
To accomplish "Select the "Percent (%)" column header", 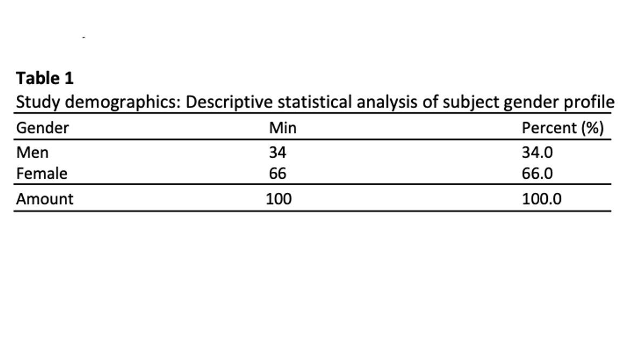I will coord(562,129).
